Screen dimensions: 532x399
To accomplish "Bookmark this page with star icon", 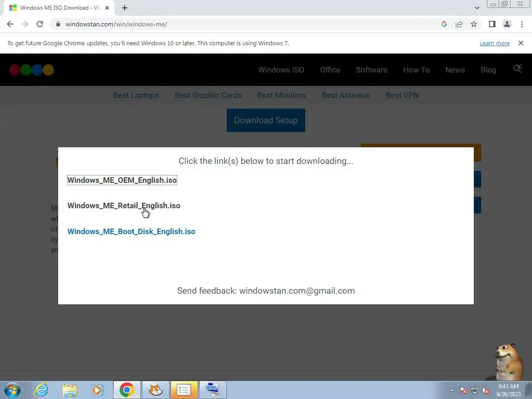I will 474,24.
